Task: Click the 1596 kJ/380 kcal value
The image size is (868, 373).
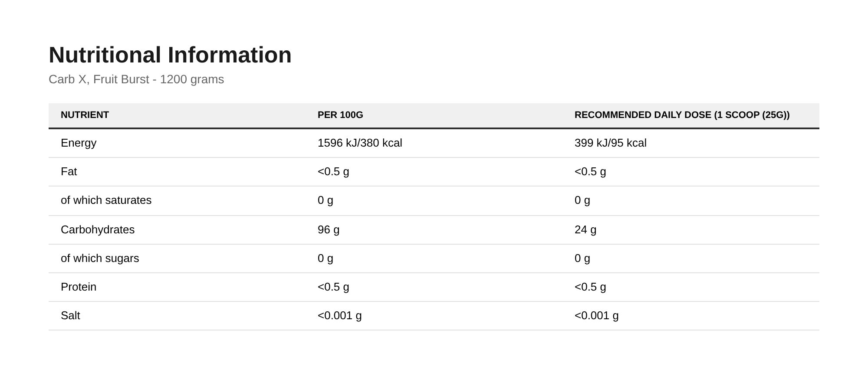Action: tap(360, 143)
